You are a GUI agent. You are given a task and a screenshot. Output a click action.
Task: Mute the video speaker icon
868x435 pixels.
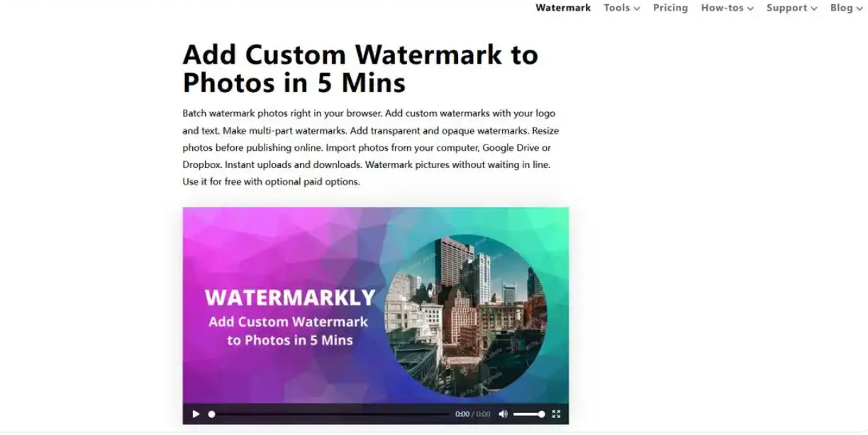tap(503, 414)
